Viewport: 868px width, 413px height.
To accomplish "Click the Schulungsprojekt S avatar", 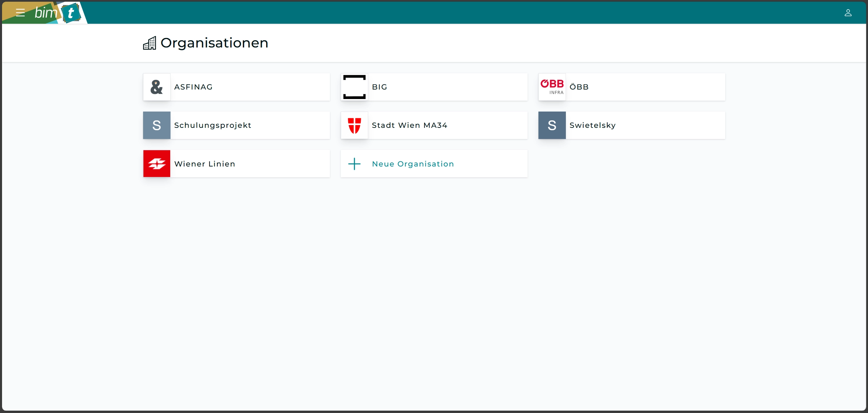I will click(157, 125).
